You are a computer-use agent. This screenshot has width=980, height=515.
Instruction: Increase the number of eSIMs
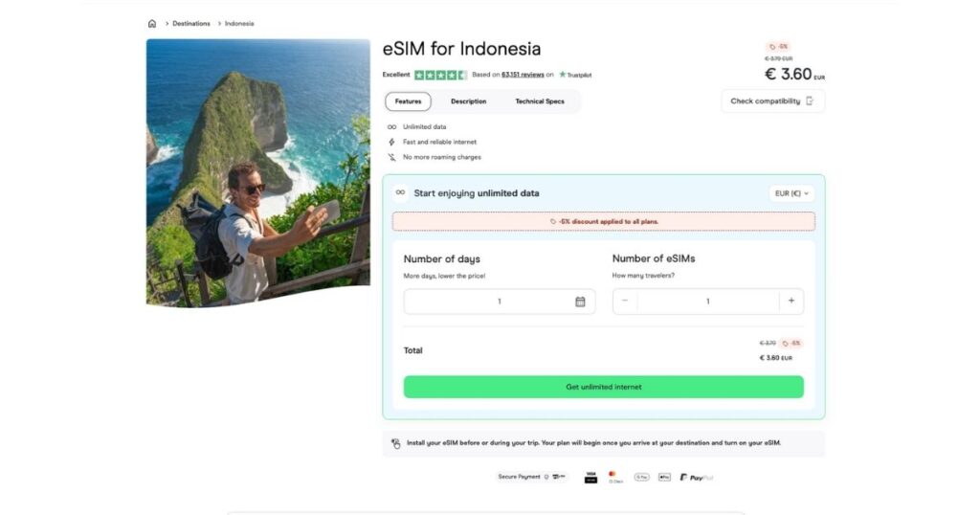tap(791, 301)
